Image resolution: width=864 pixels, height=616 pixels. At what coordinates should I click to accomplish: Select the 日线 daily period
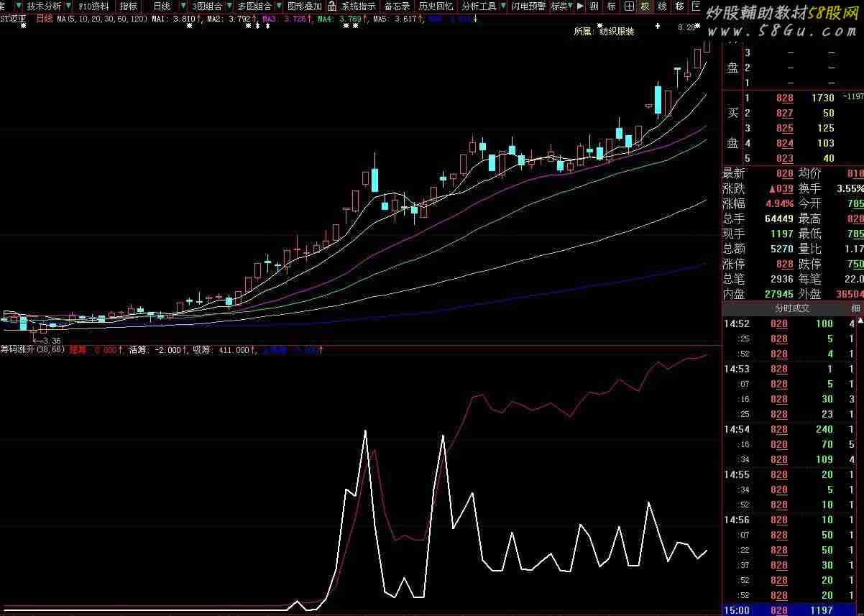(x=162, y=6)
